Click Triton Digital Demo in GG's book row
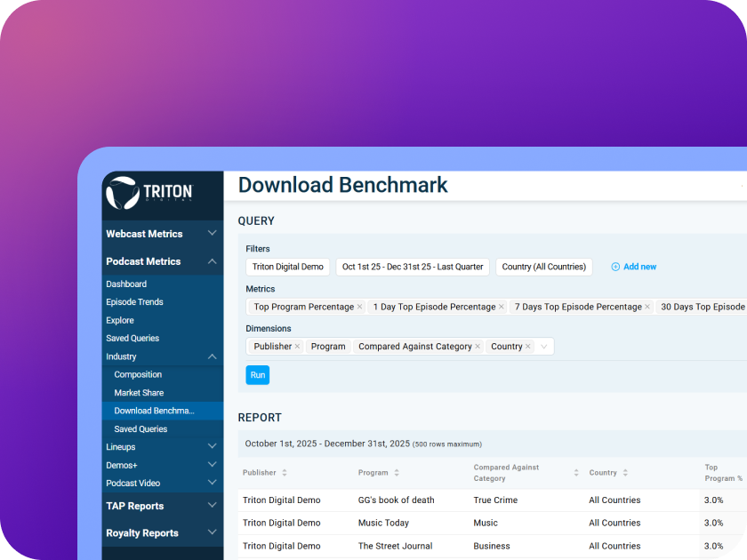 point(282,500)
